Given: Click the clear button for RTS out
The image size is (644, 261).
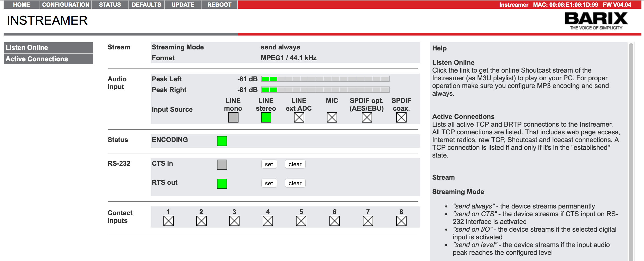Looking at the screenshot, I should tap(295, 183).
